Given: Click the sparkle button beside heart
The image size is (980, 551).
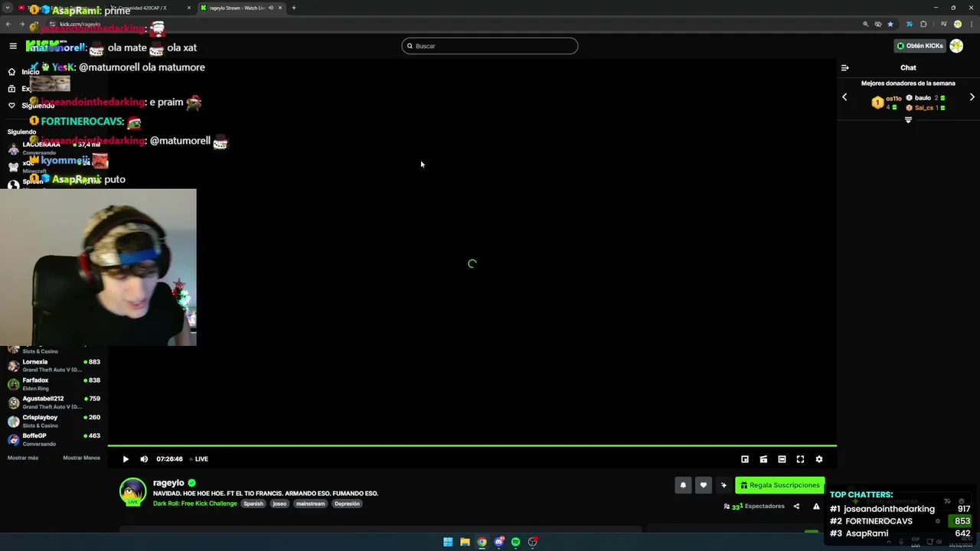Looking at the screenshot, I should [x=724, y=485].
